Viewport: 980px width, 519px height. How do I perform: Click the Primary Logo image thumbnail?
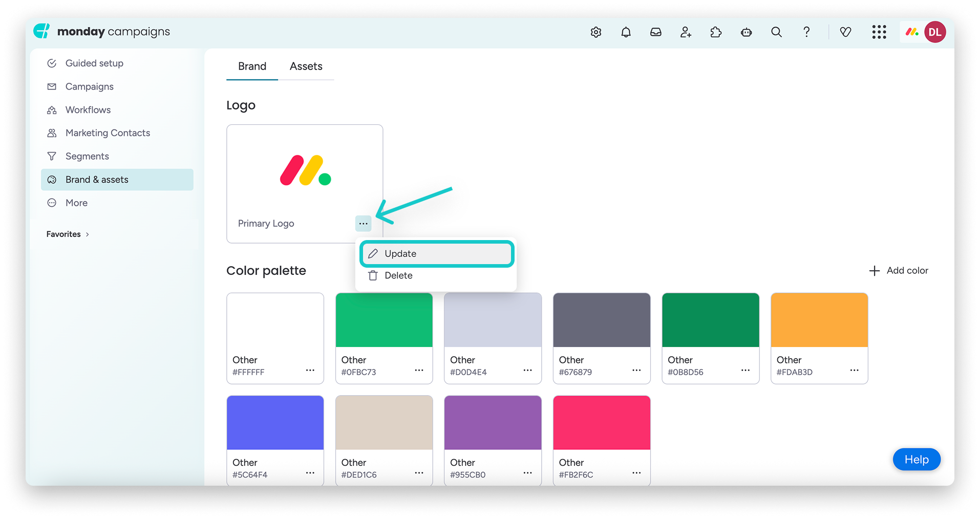(305, 170)
